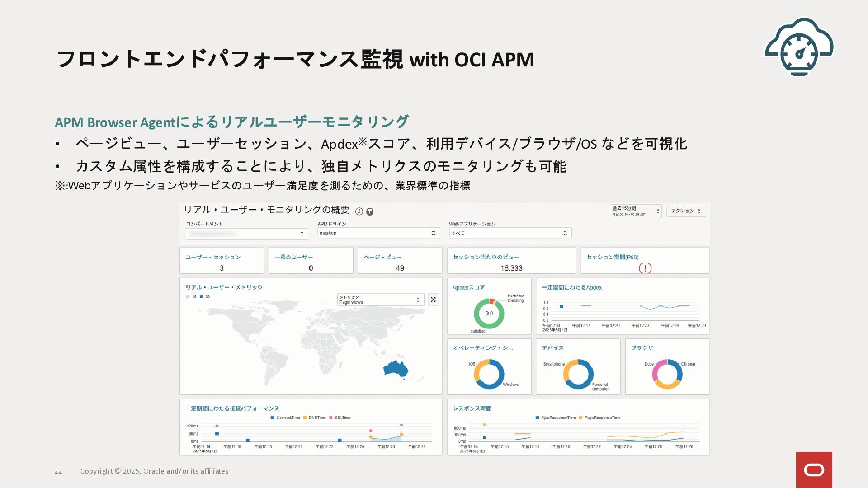Click the red warning icon under セッション期間(P90)
Image resolution: width=868 pixels, height=488 pixels.
tap(645, 268)
